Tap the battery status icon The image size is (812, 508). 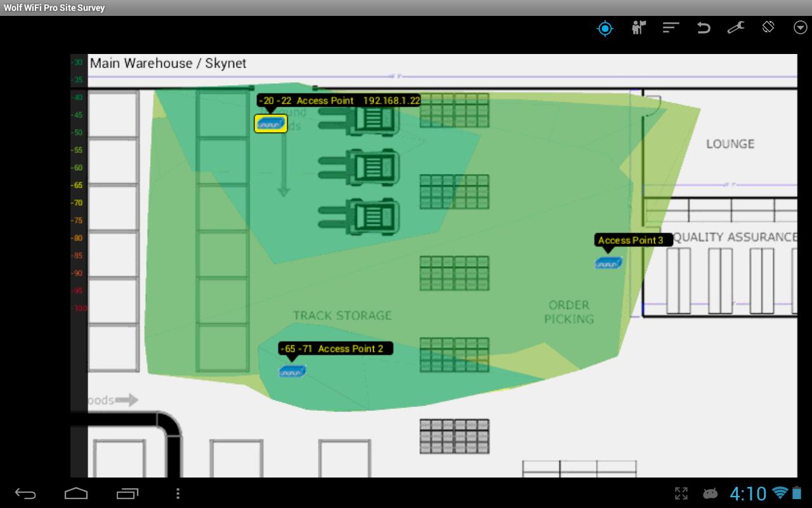pos(797,493)
